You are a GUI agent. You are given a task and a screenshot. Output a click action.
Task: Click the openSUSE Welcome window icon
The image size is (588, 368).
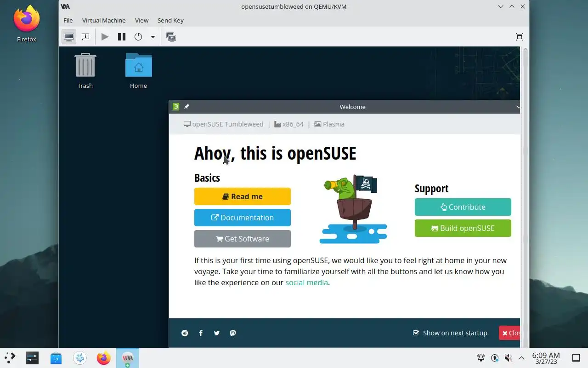coord(175,107)
